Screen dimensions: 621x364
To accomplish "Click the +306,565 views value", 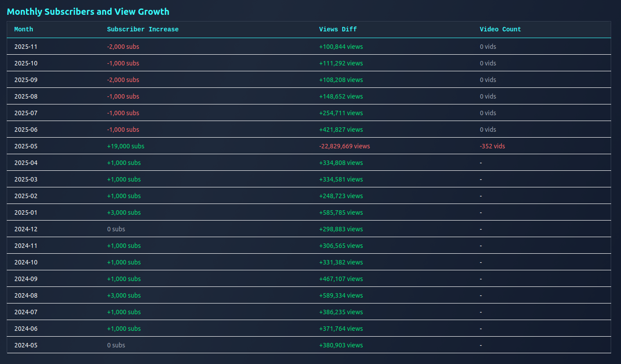I will [x=341, y=246].
